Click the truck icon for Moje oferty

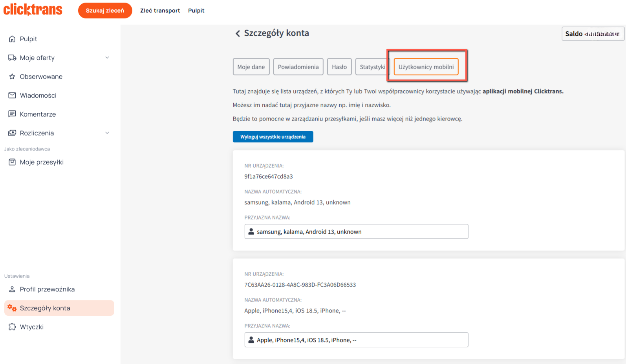[x=12, y=58]
